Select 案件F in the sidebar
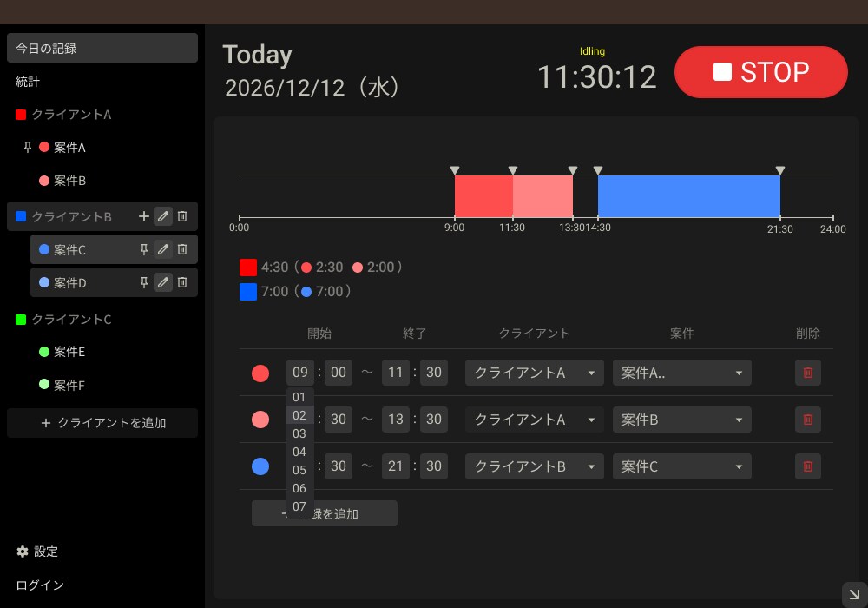Screen dimensions: 868x608 tap(69, 385)
